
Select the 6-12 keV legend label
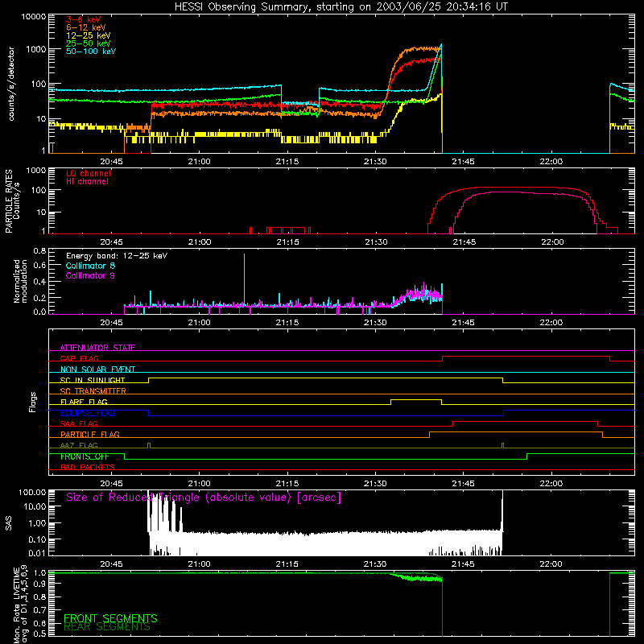(x=86, y=27)
